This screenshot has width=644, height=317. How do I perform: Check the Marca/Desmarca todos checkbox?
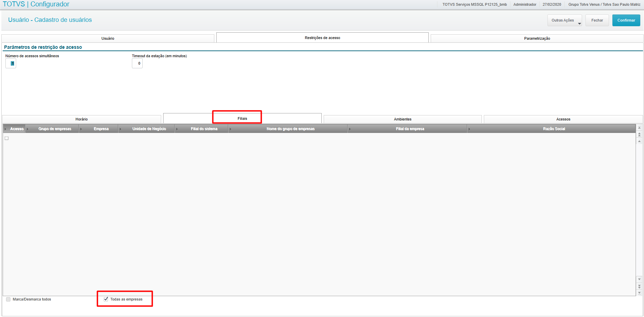tap(8, 299)
